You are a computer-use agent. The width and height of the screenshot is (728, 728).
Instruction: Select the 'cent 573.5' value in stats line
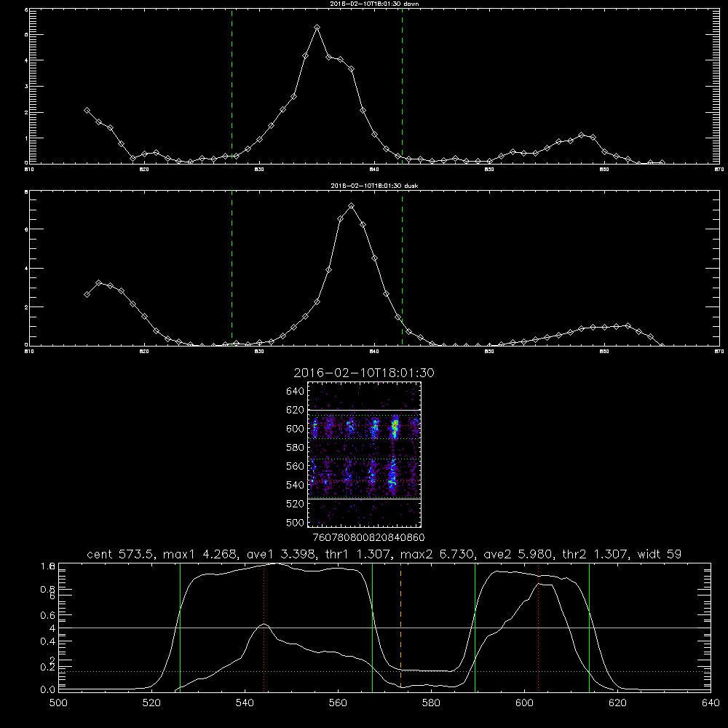tap(121, 554)
